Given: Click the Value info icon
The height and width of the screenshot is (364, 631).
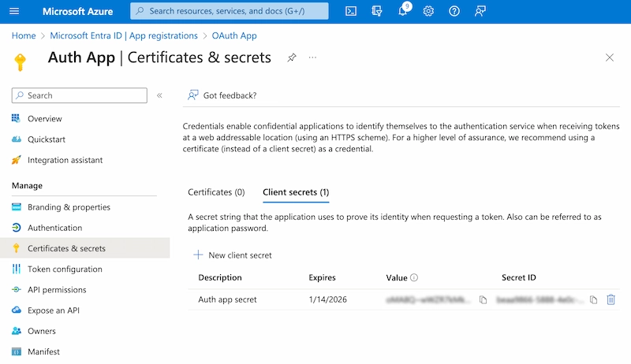Looking at the screenshot, I should click(x=414, y=278).
